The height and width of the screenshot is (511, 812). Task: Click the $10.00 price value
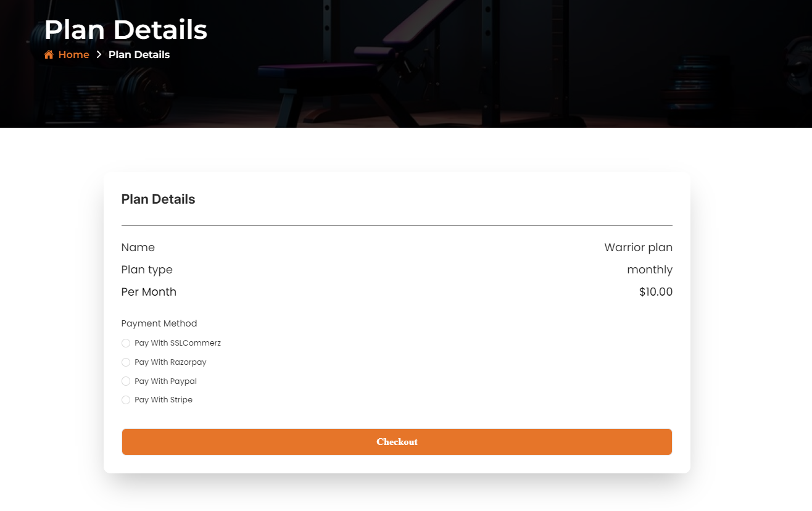(x=655, y=291)
